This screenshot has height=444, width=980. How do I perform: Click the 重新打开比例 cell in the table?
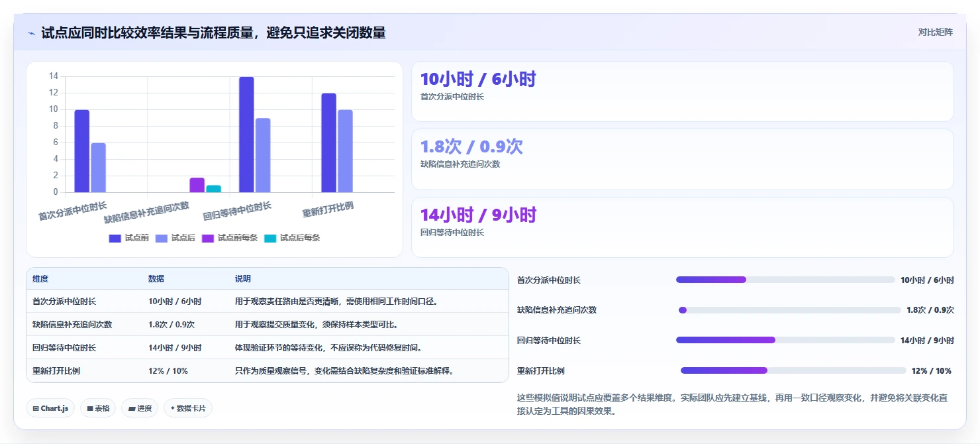point(56,371)
